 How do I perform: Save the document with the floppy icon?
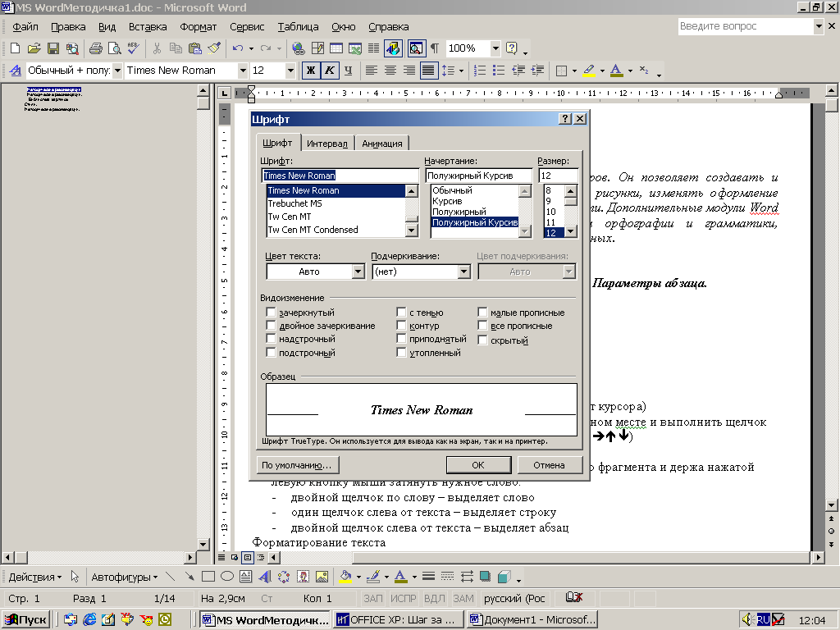(53, 48)
